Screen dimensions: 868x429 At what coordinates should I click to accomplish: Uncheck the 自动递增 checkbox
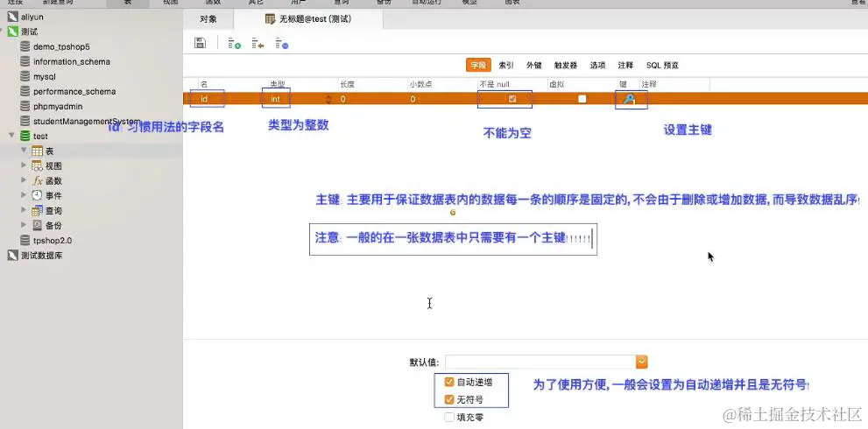click(449, 382)
